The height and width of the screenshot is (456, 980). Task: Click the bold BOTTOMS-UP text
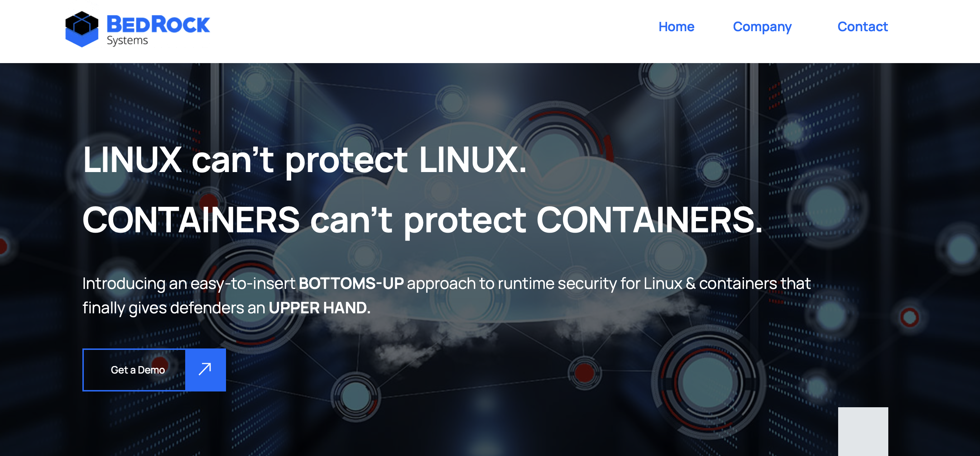[351, 283]
